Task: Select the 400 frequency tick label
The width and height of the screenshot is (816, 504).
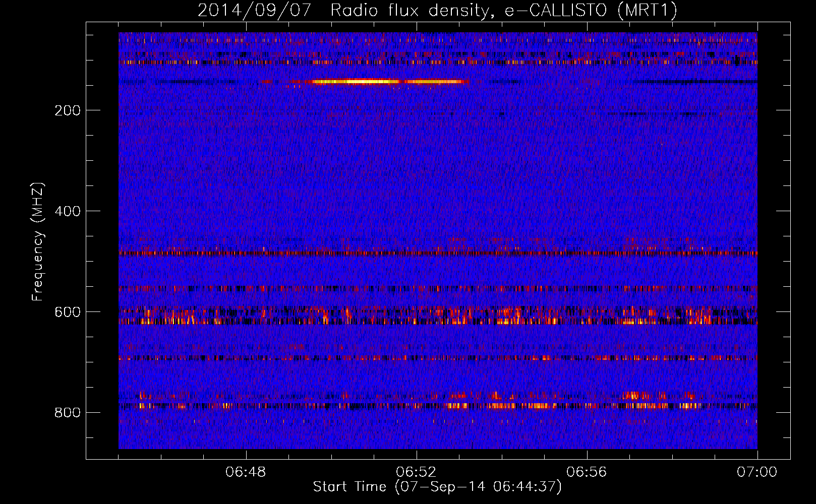Action: (x=68, y=211)
